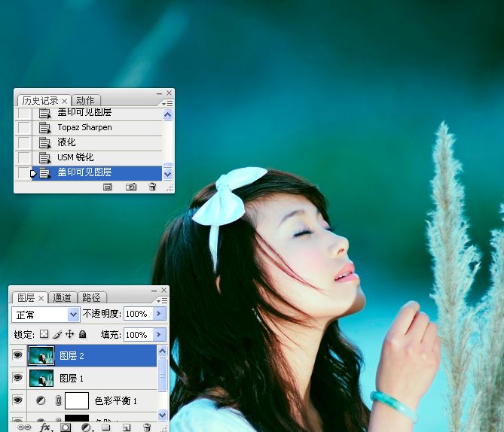Switch to the 通道 tab

pyautogui.click(x=63, y=298)
